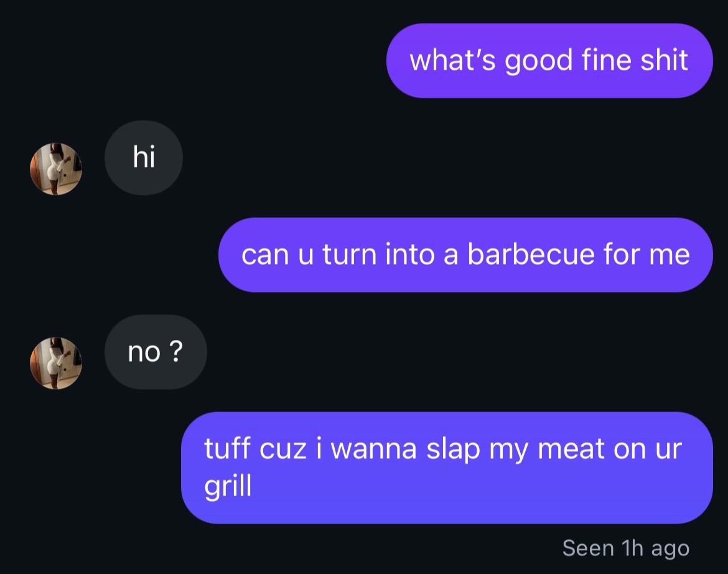Click the word "grill" in the last message
728x574 pixels.
click(228, 486)
